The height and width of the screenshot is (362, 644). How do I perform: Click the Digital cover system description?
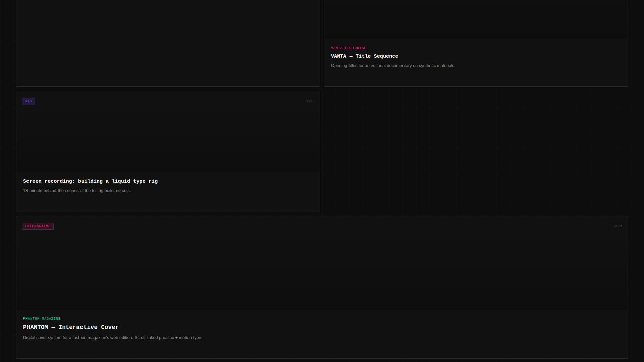113,338
